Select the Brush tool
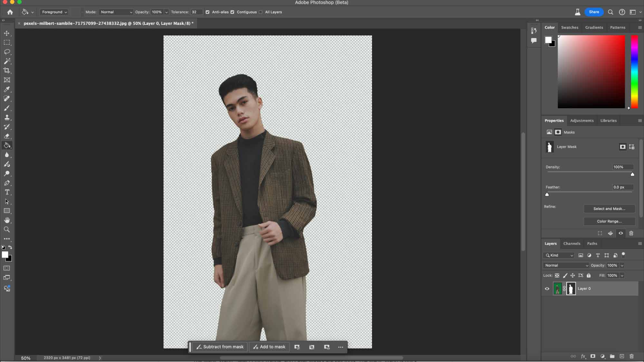The height and width of the screenshot is (362, 644). (x=7, y=108)
